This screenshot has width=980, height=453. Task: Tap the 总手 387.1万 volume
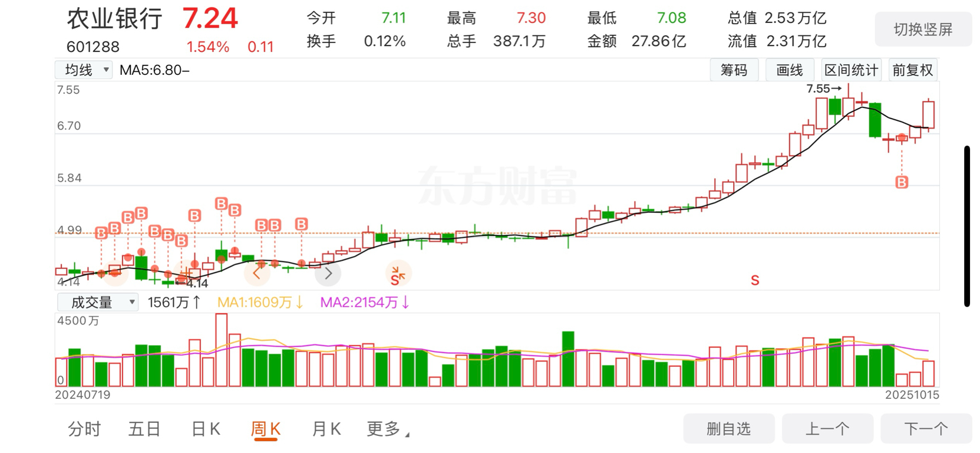tap(496, 41)
